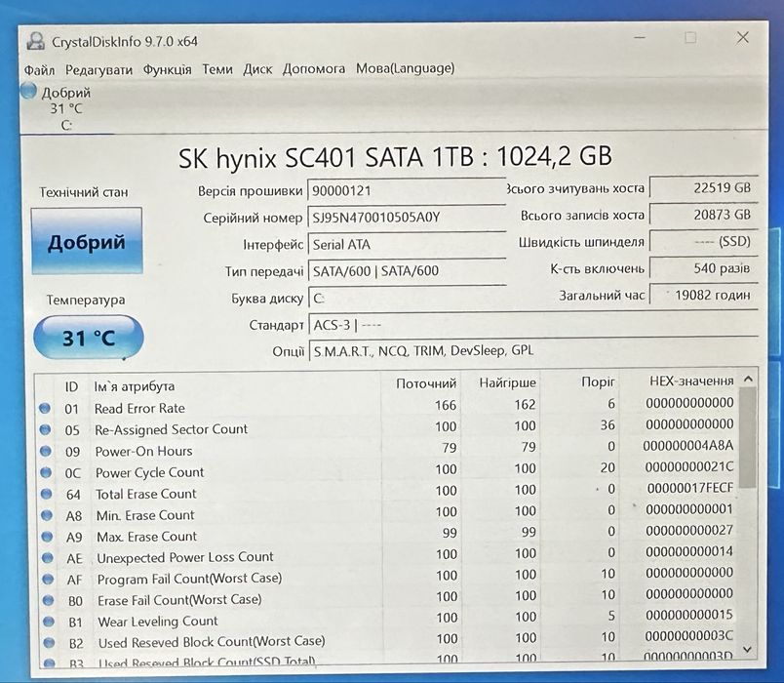Select the Read Error Rate attribute row
Image resolution: width=784 pixels, height=683 pixels.
point(387,406)
